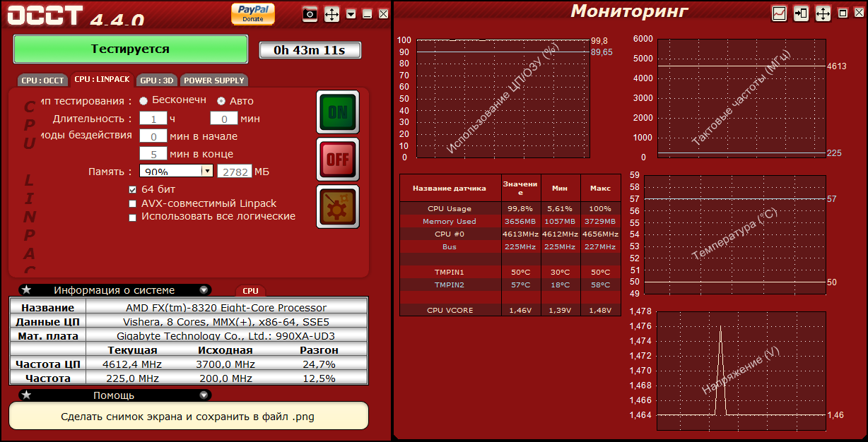Enable Использовать все логические checkbox
Viewport: 868px width, 442px height.
[132, 217]
